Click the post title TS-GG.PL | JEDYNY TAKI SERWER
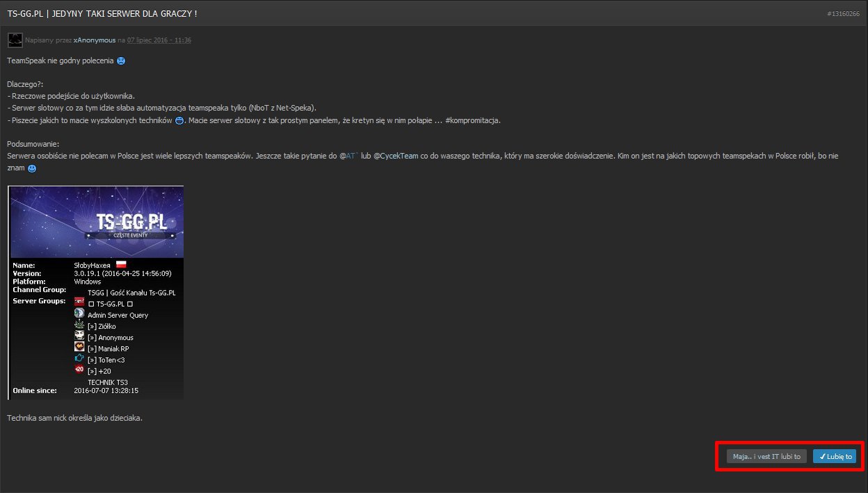868x493 pixels. [x=102, y=14]
